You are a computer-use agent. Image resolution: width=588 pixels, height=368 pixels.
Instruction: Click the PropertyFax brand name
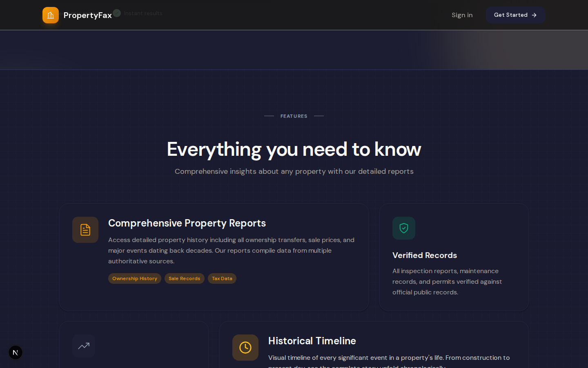point(87,15)
